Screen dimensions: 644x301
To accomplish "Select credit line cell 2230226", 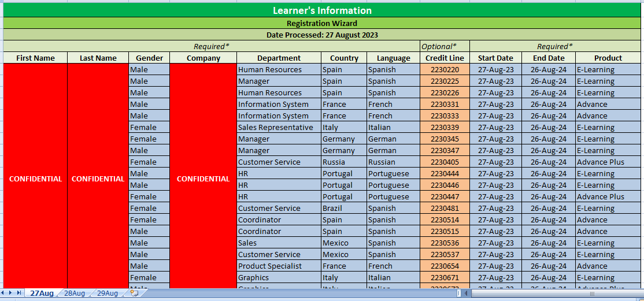I will (x=445, y=92).
